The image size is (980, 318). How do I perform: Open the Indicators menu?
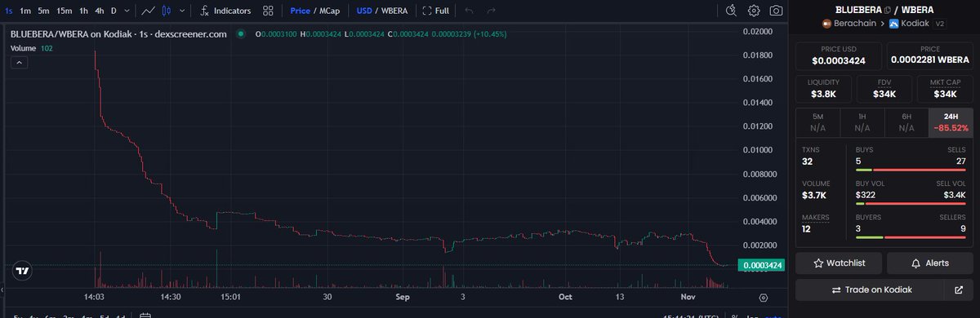tap(225, 11)
